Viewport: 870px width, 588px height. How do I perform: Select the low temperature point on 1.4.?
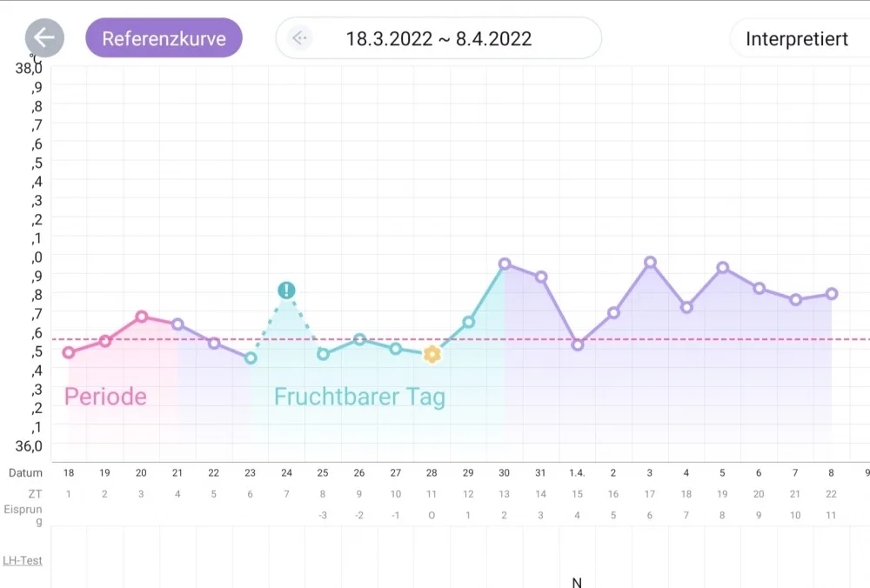tap(577, 344)
